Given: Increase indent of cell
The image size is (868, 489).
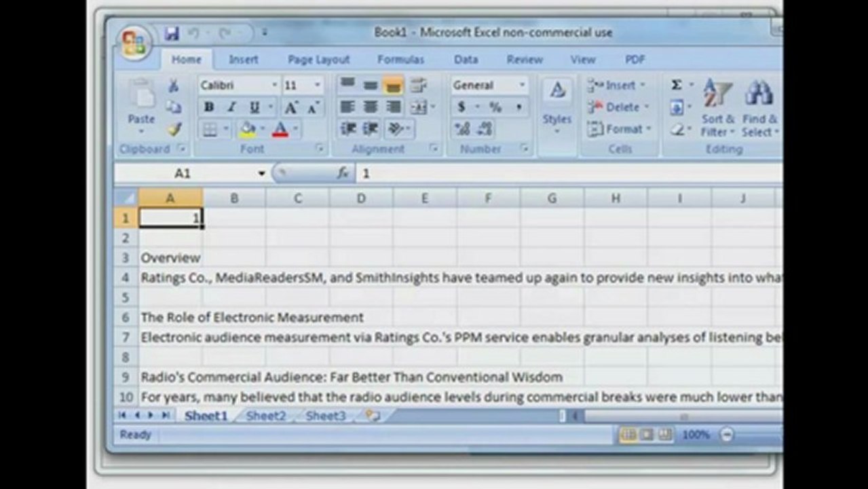Looking at the screenshot, I should 371,129.
